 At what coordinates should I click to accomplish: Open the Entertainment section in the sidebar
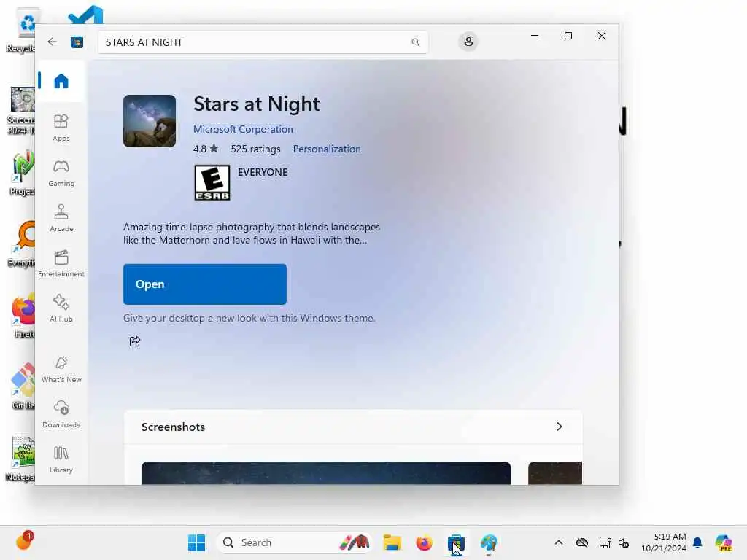[x=61, y=263]
